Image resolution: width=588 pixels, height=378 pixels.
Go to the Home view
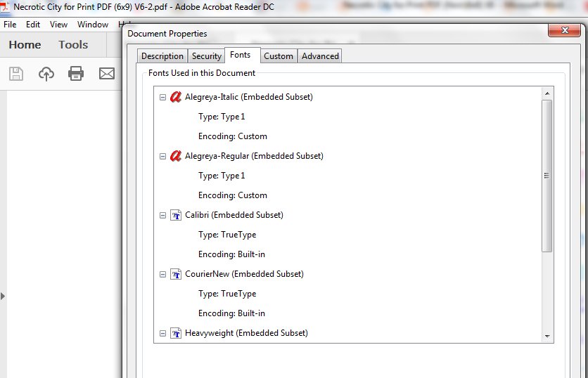click(25, 44)
